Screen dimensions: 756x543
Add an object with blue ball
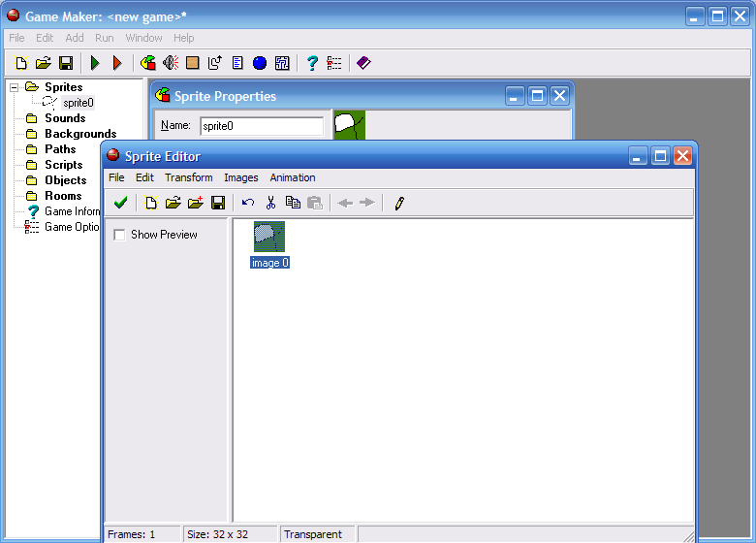(x=260, y=63)
